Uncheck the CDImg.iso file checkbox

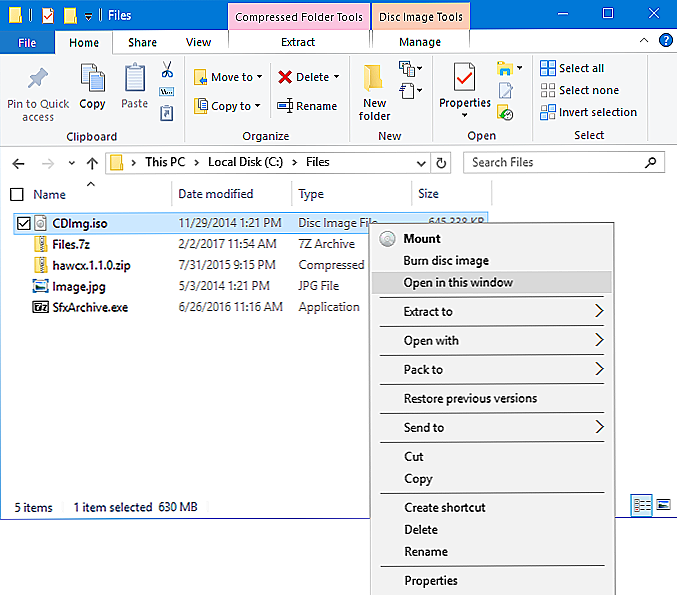coord(23,223)
